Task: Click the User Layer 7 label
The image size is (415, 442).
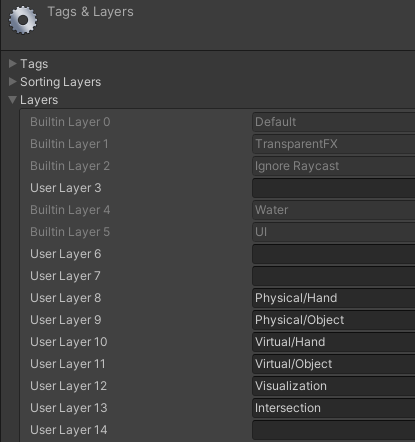Action: tap(65, 276)
